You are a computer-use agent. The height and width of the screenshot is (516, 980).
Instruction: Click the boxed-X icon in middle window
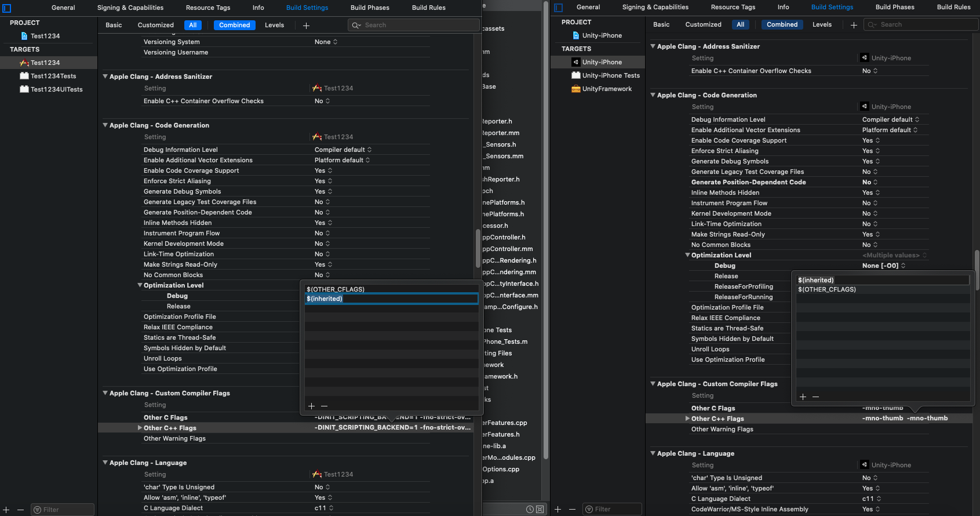click(540, 509)
